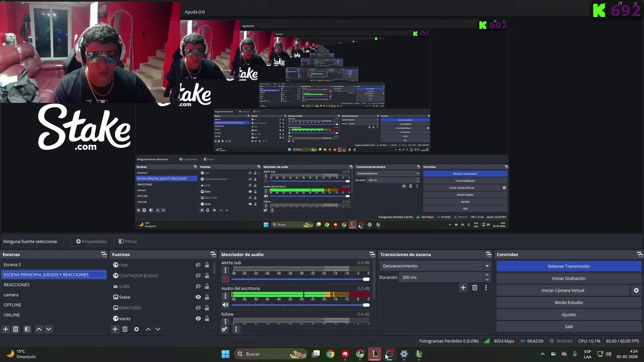The height and width of the screenshot is (362, 644).
Task: Remove scene transition with trash icon
Action: click(474, 288)
